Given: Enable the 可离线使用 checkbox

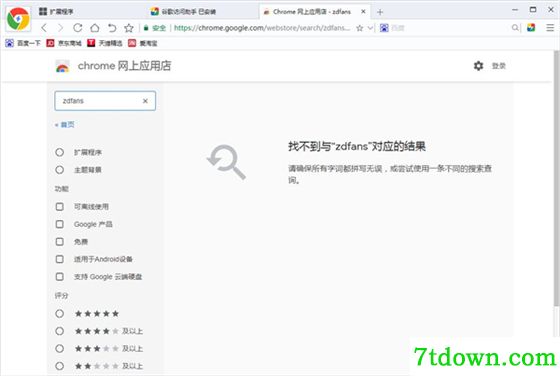Looking at the screenshot, I should (60, 207).
